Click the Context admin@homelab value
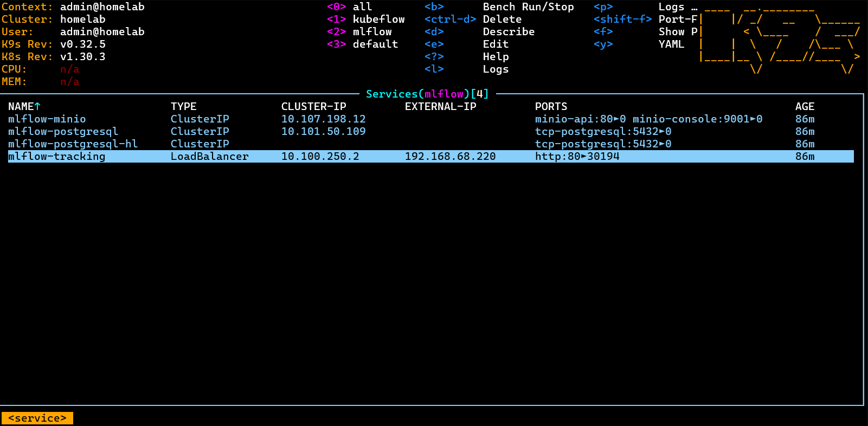The height and width of the screenshot is (426, 868). click(102, 7)
